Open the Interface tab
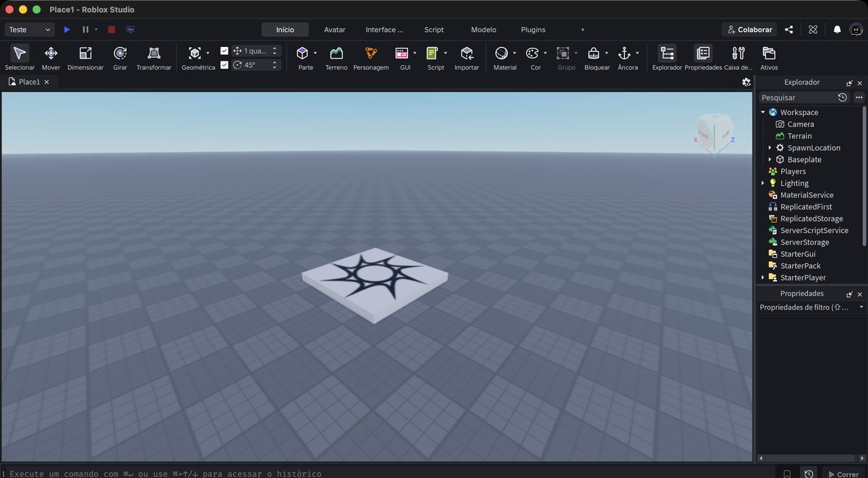This screenshot has width=868, height=478. (384, 30)
